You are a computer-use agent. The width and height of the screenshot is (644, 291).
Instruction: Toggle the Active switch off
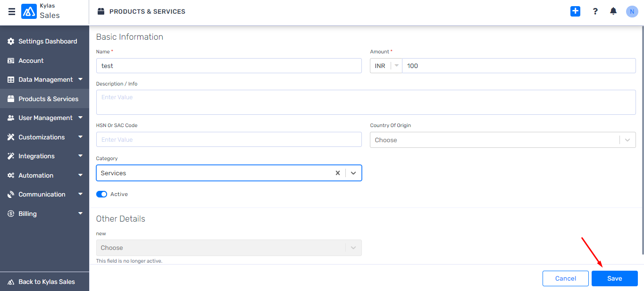[x=101, y=194]
